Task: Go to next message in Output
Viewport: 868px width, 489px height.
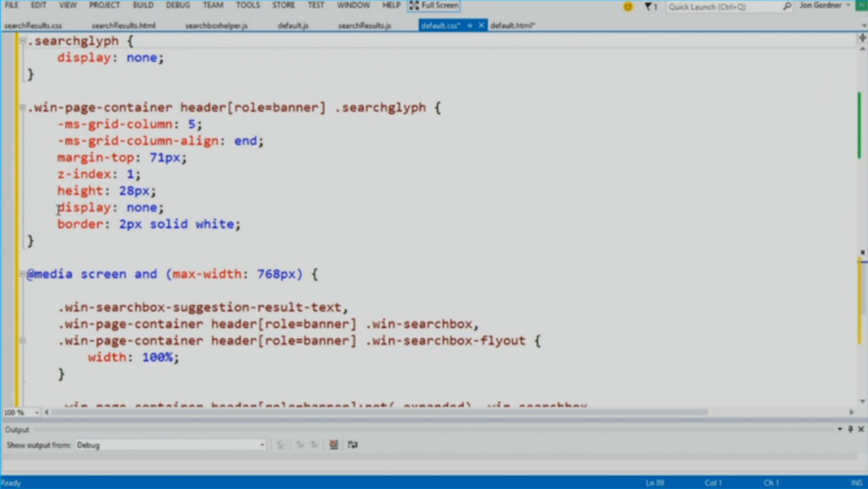Action: pos(314,445)
